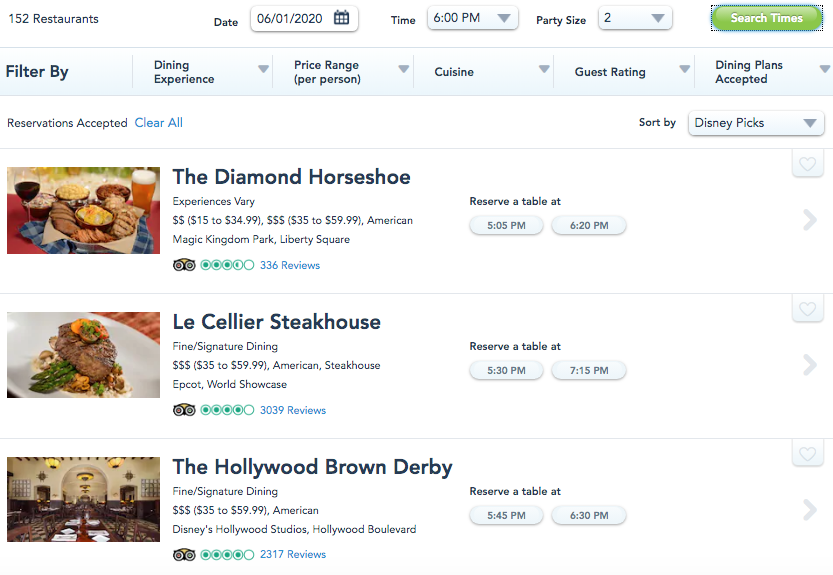This screenshot has width=833, height=575.
Task: Favorite The Diamond Horseshoe with heart icon
Action: point(808,165)
